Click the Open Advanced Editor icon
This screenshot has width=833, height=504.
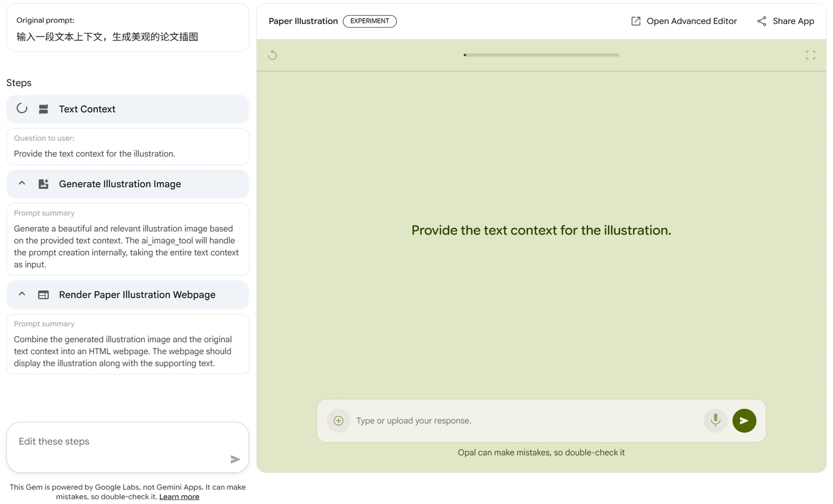636,21
